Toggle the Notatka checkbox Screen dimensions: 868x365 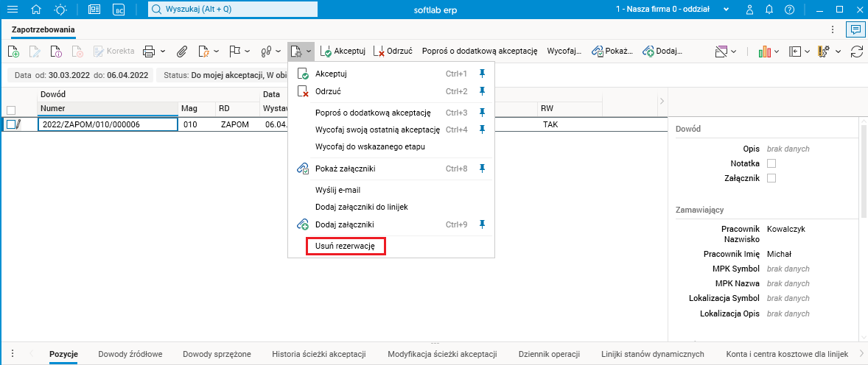coord(771,163)
